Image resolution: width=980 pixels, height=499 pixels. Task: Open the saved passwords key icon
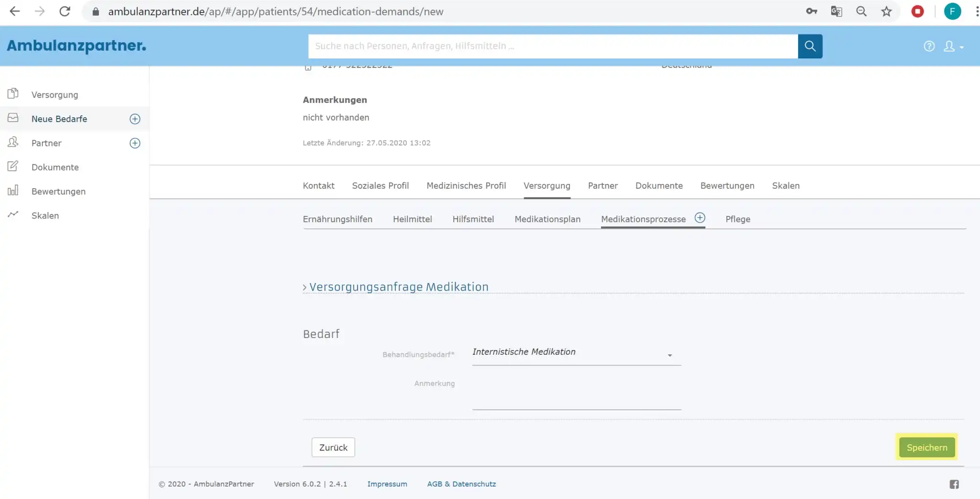point(812,11)
